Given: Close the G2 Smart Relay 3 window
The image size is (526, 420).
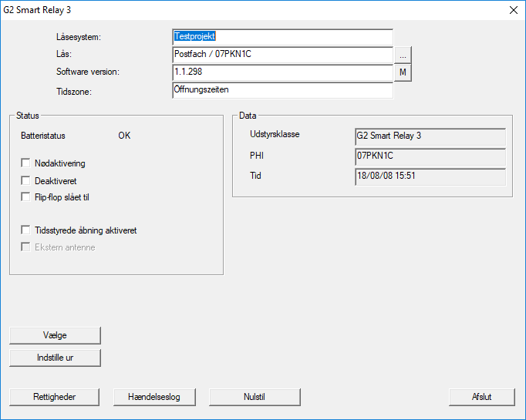Looking at the screenshot, I should (513, 10).
